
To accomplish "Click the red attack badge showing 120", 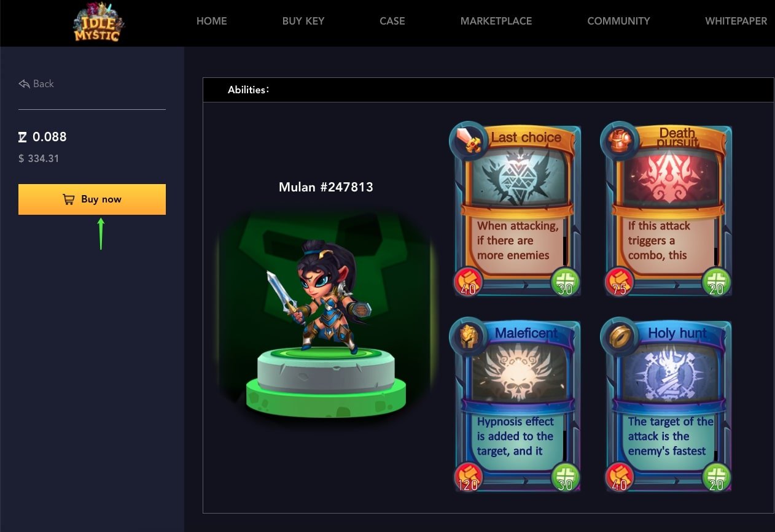I will pos(469,478).
